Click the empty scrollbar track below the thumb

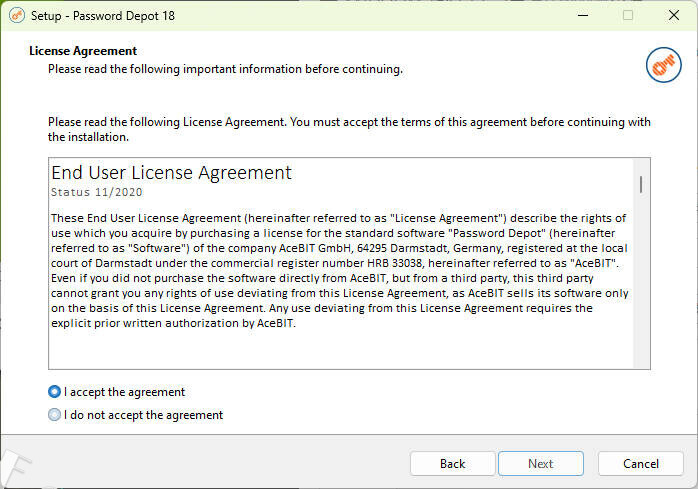pos(640,290)
